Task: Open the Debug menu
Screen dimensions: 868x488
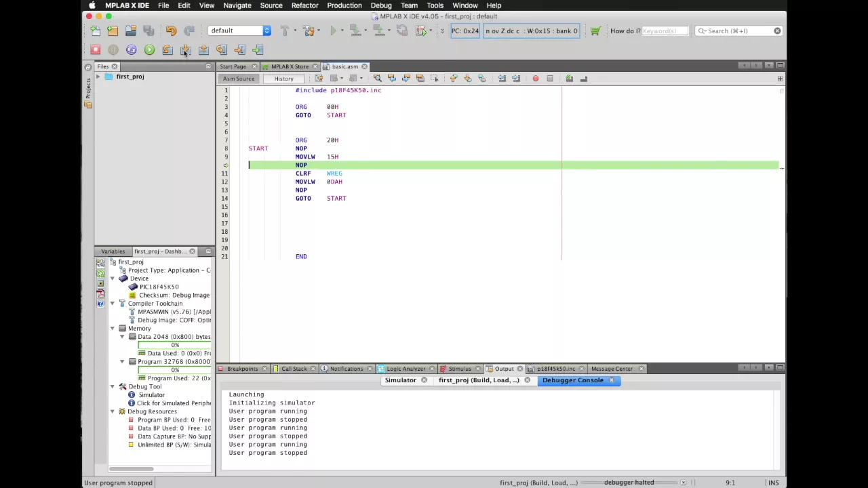Action: [x=381, y=5]
